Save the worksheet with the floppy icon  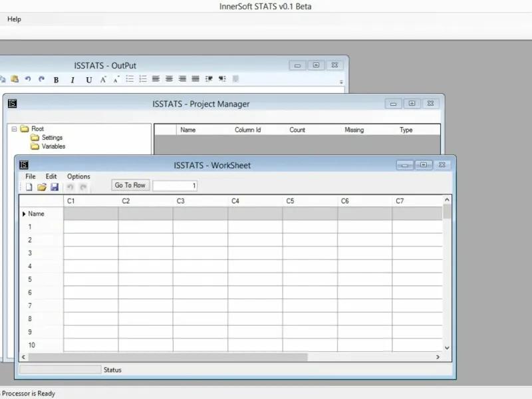coord(55,187)
